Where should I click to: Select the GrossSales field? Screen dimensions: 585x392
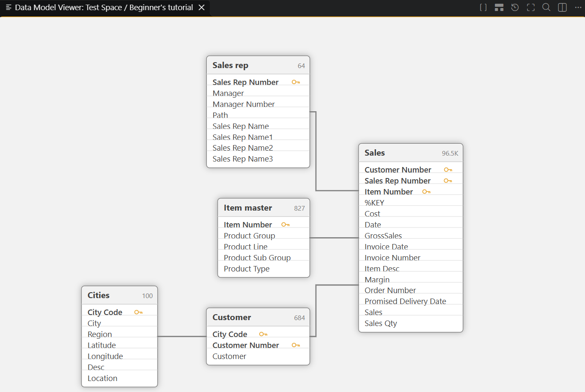pos(411,236)
